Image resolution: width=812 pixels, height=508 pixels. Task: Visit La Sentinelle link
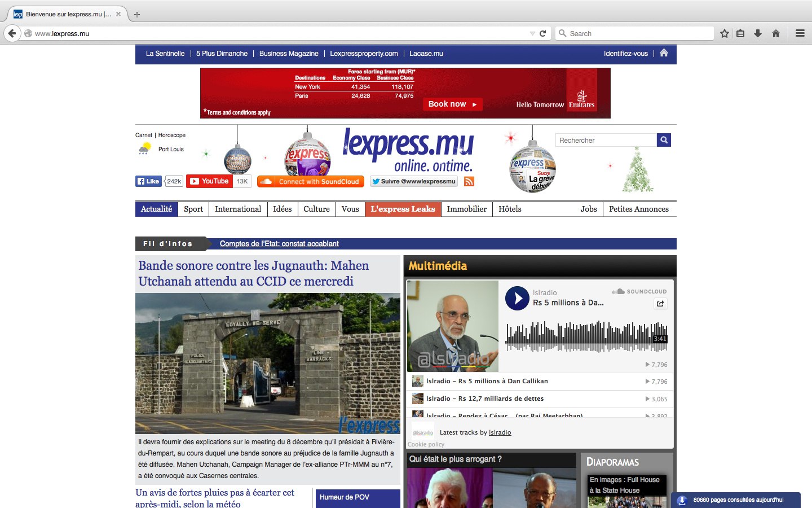[165, 54]
